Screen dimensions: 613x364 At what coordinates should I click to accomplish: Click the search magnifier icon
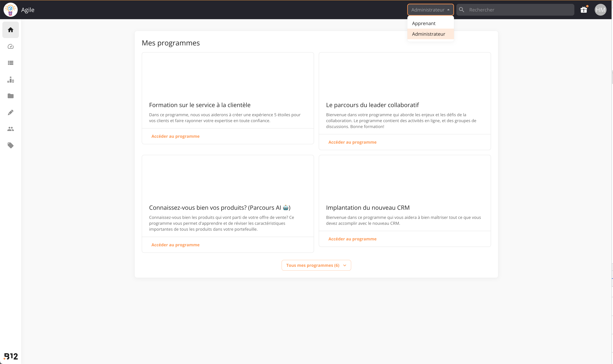coord(461,10)
